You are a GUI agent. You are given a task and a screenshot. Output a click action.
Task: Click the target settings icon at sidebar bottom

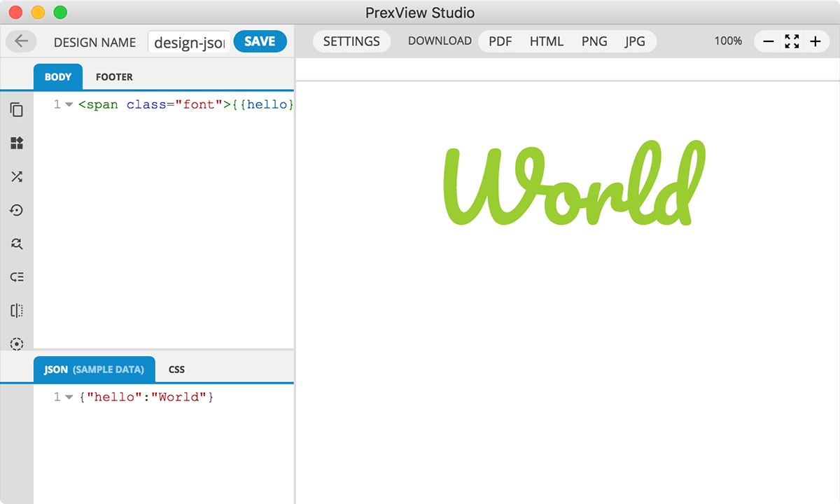(17, 344)
